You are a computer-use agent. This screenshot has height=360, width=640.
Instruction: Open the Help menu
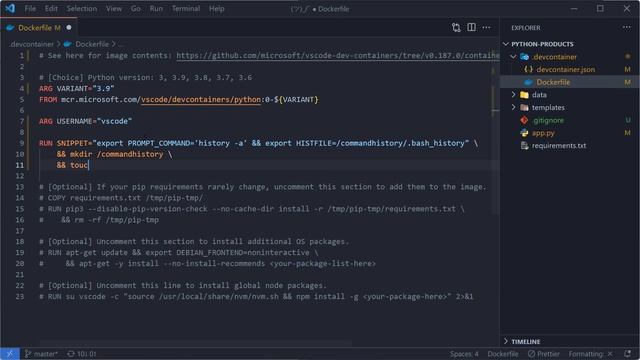[x=217, y=9]
